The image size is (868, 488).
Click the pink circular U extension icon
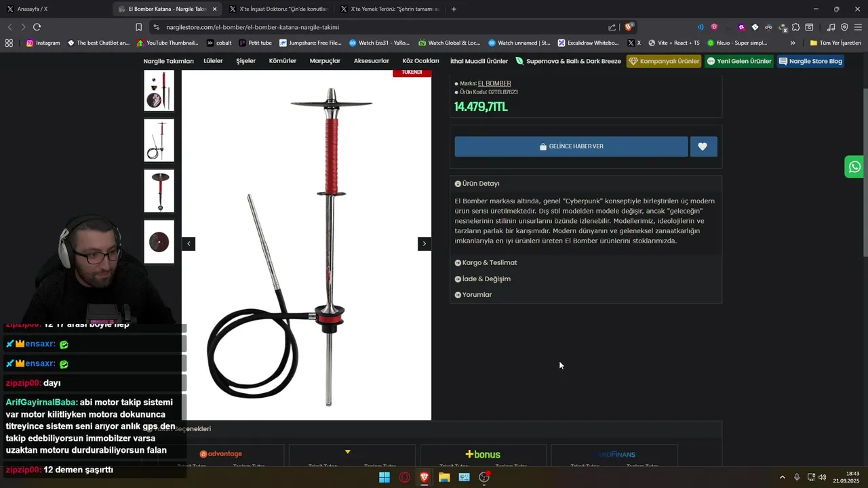[x=714, y=27]
